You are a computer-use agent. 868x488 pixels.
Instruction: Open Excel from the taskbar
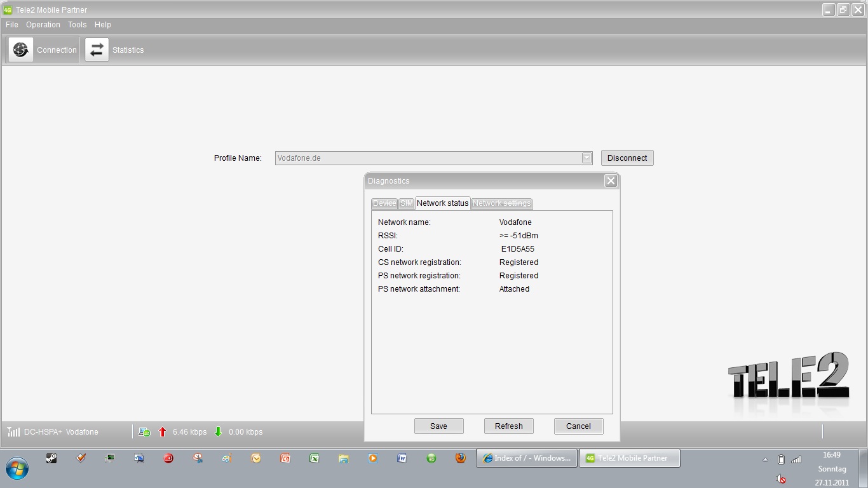314,458
